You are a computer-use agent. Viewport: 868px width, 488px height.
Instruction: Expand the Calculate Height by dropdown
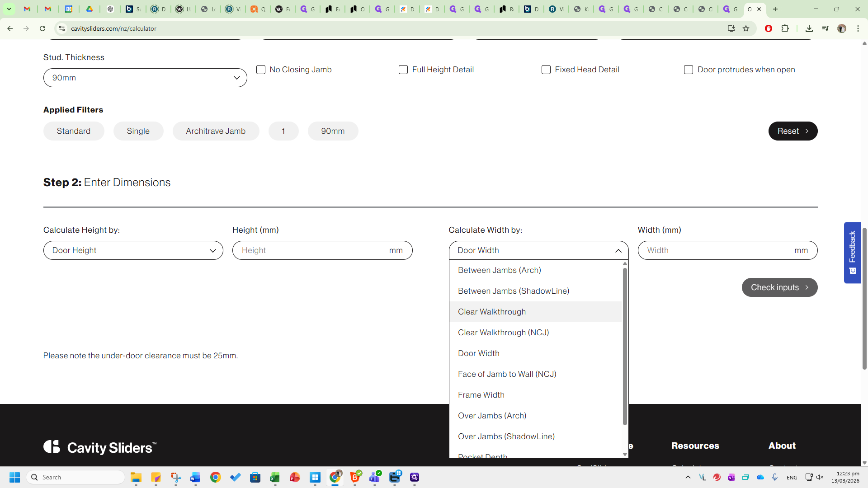click(133, 250)
